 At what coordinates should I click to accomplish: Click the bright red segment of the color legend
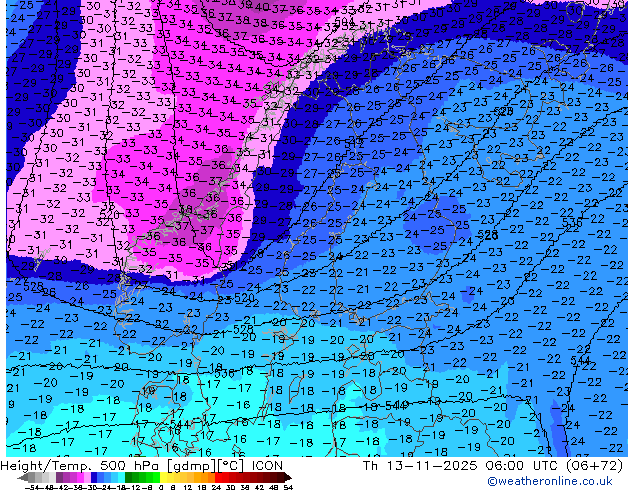click(218, 477)
